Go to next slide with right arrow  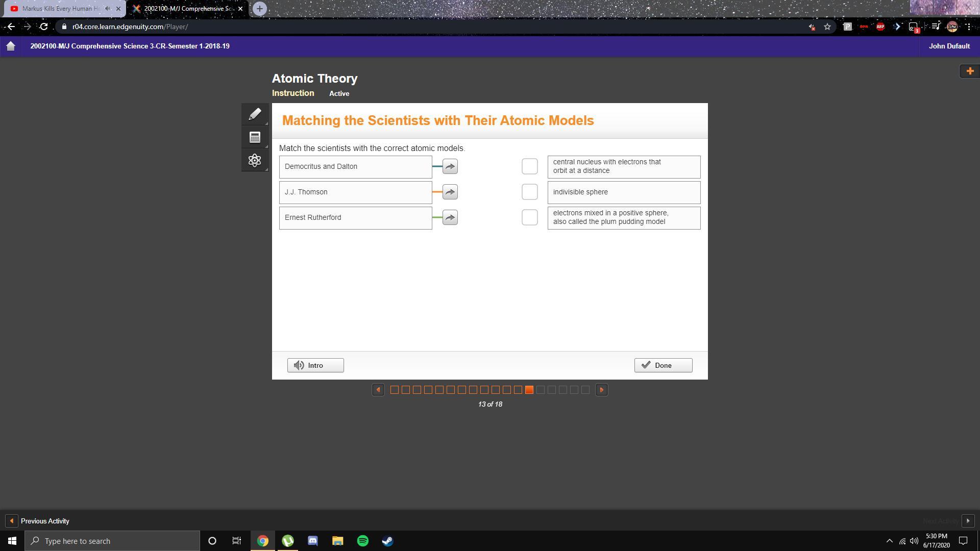(601, 390)
